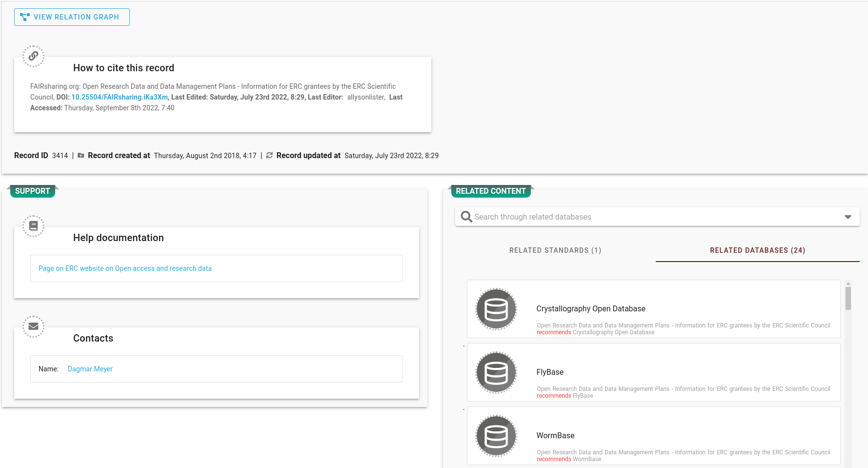Click the FlyBase database icon
This screenshot has height=468, width=868.
[496, 372]
